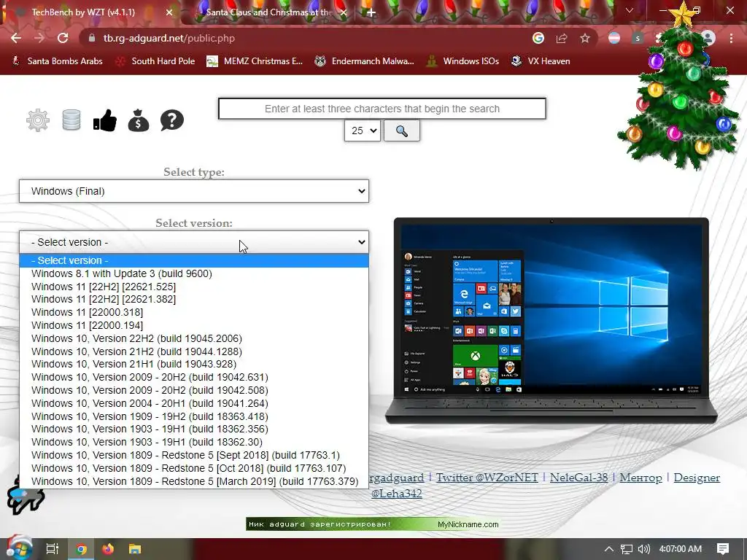Click the volume speaker tray icon
Image resolution: width=747 pixels, height=560 pixels.
tap(643, 549)
